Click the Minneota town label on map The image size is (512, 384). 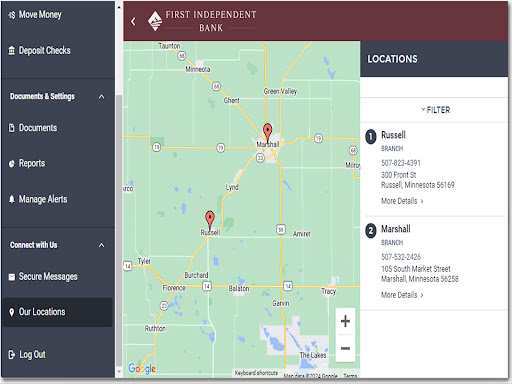[198, 69]
